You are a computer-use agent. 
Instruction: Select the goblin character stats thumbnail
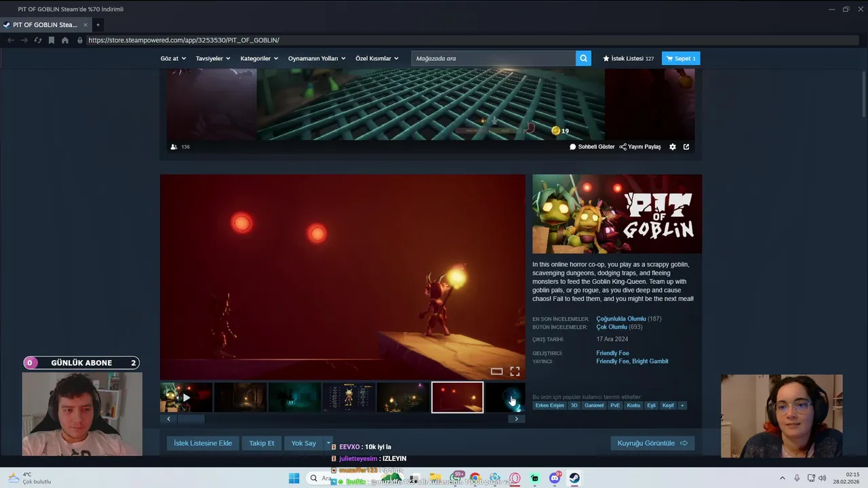[349, 397]
